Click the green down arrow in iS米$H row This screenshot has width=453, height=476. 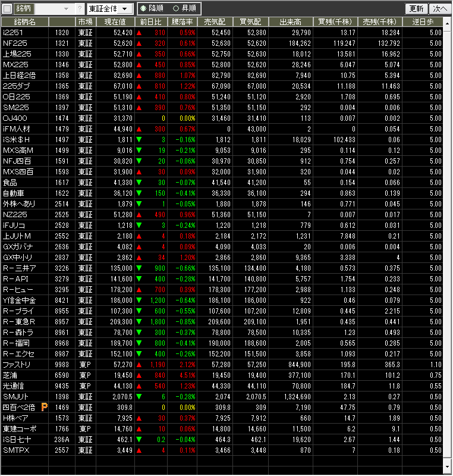click(x=139, y=139)
